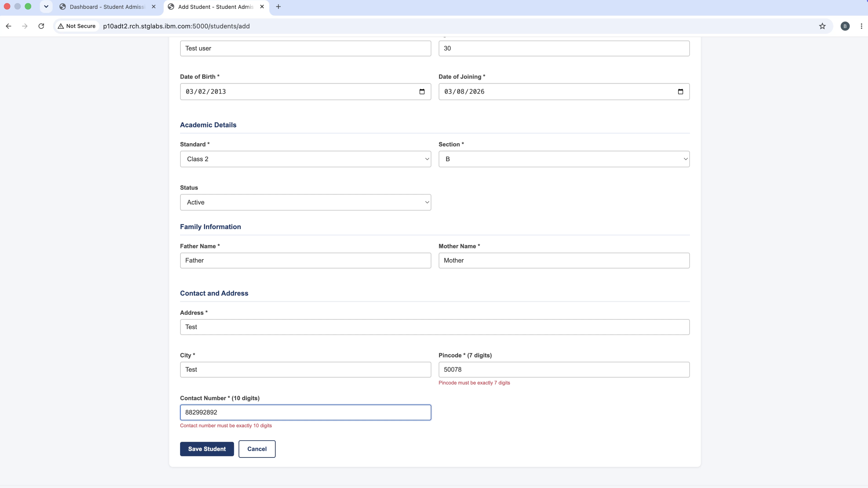Select the Add Student tab
This screenshot has width=868, height=488.
[216, 7]
